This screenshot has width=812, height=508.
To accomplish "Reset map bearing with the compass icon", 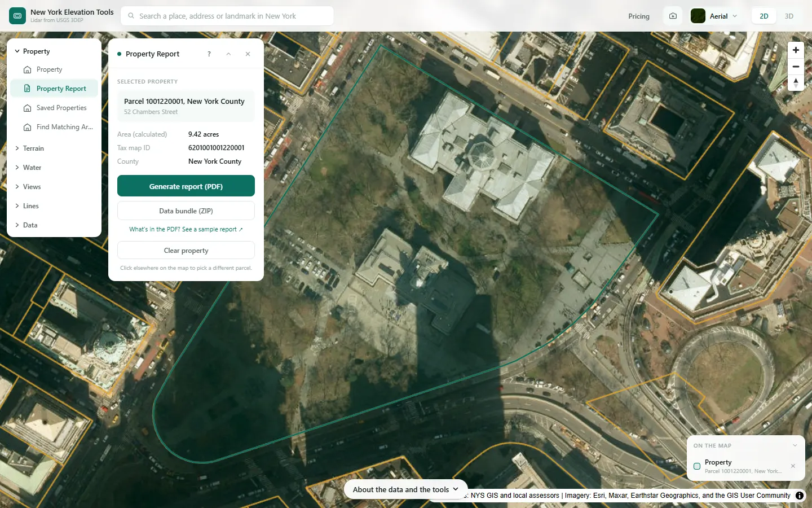I will tap(796, 83).
